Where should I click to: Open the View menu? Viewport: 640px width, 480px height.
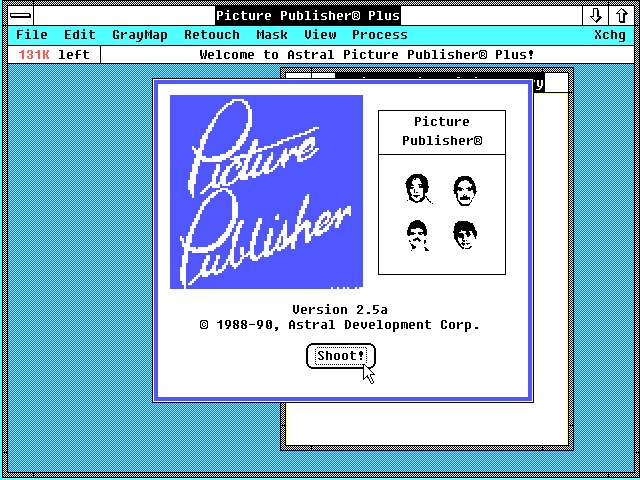pos(320,35)
